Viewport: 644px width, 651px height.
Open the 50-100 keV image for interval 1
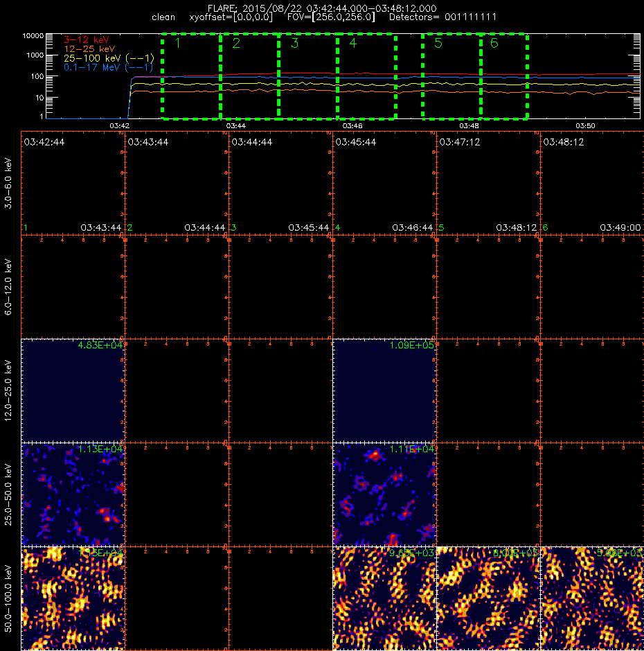[73, 598]
